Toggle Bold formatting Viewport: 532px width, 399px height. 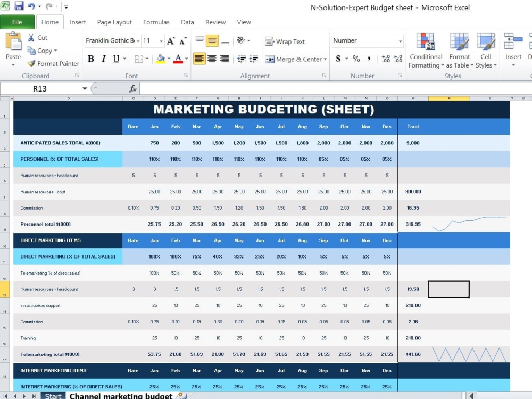click(91, 59)
